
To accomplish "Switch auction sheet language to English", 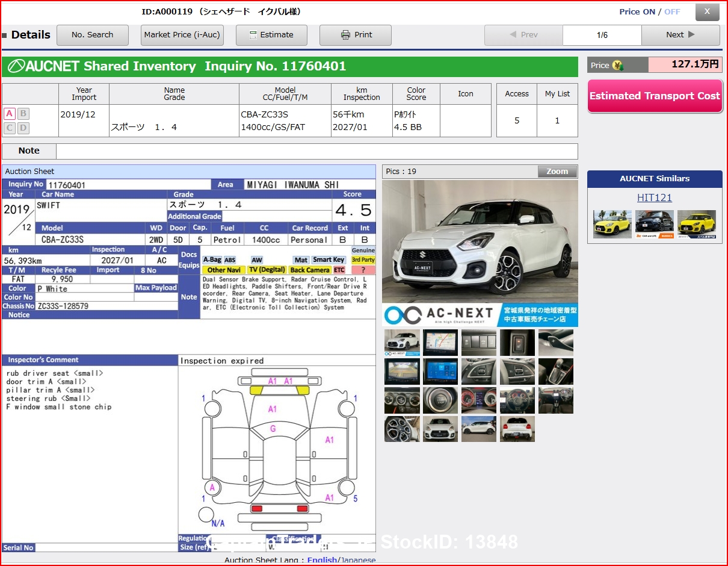I will point(322,560).
